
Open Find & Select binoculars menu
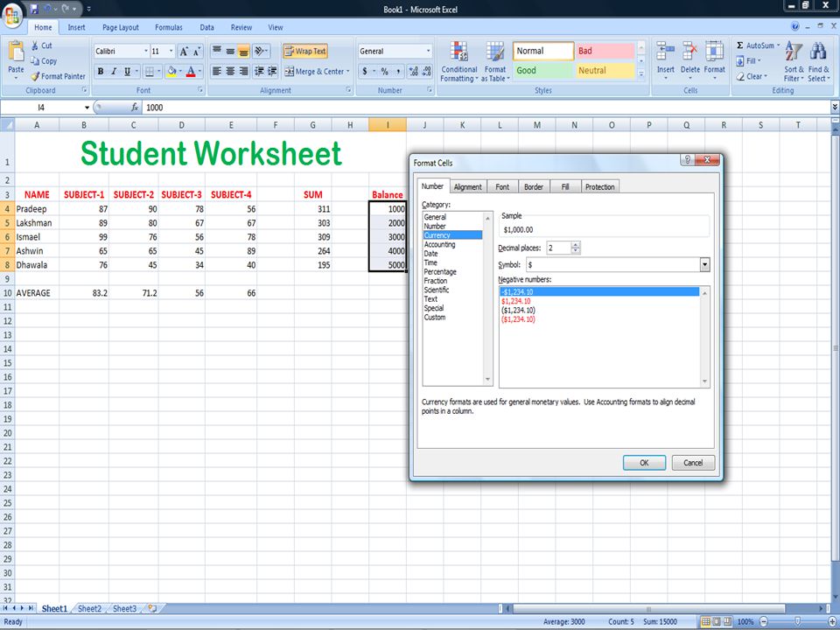pos(819,61)
